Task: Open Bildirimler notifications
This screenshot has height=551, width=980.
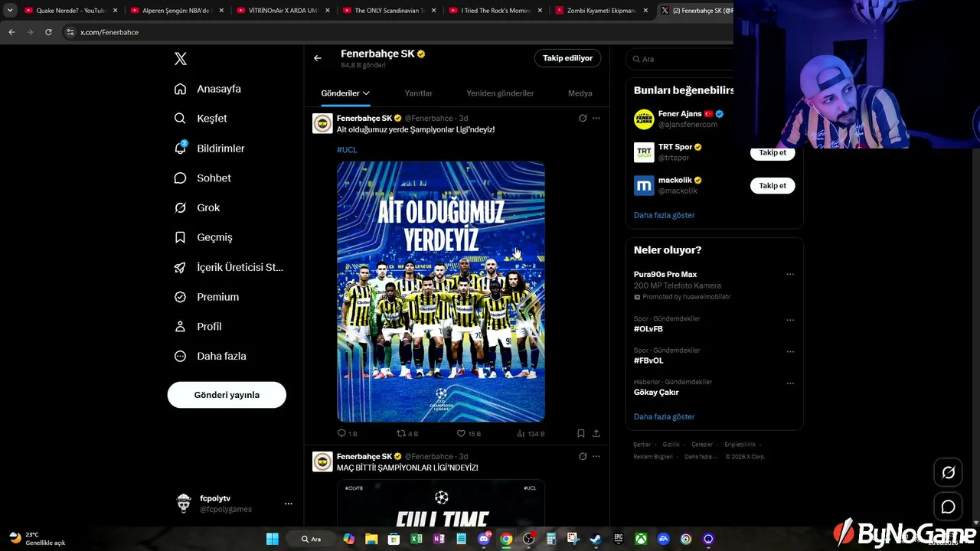Action: tap(209, 148)
